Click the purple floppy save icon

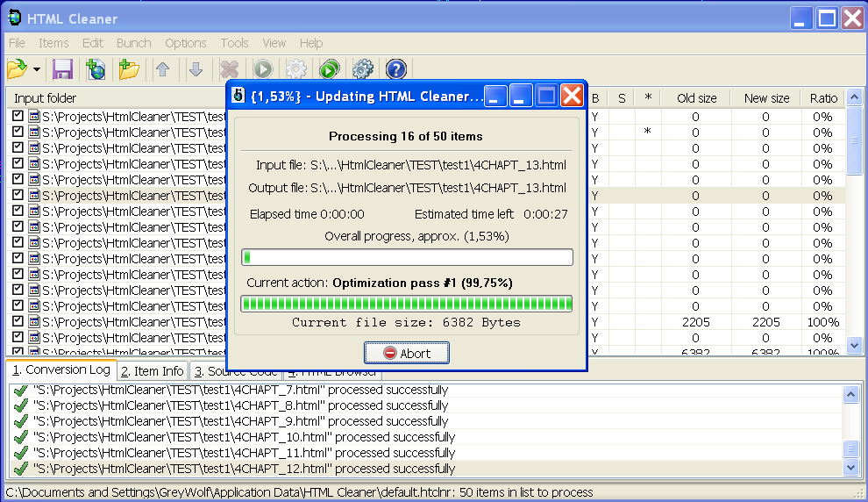coord(62,69)
